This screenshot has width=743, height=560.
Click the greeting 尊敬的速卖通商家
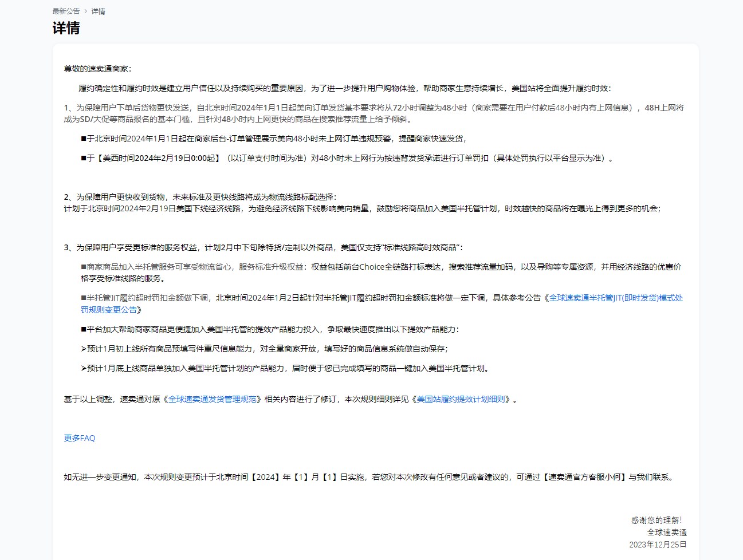[98, 69]
